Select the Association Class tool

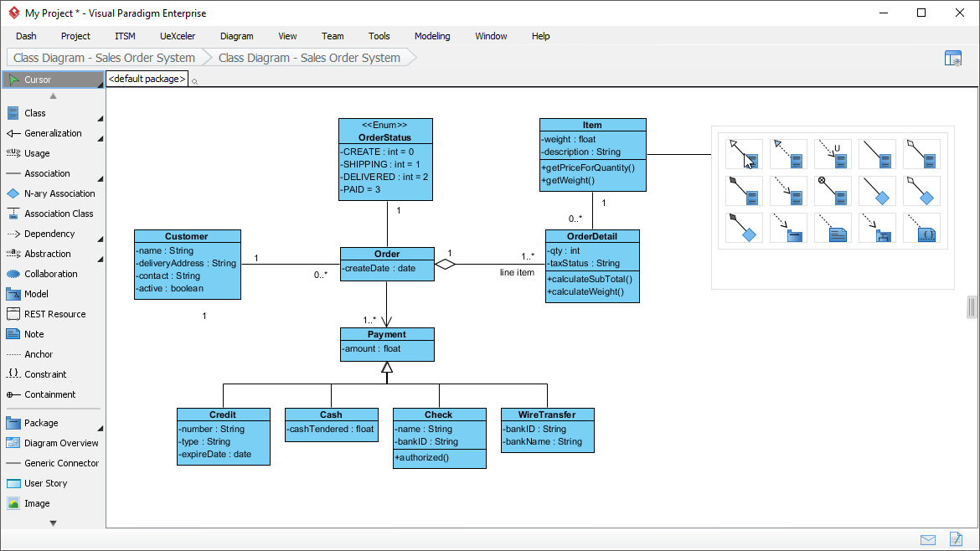coord(53,214)
